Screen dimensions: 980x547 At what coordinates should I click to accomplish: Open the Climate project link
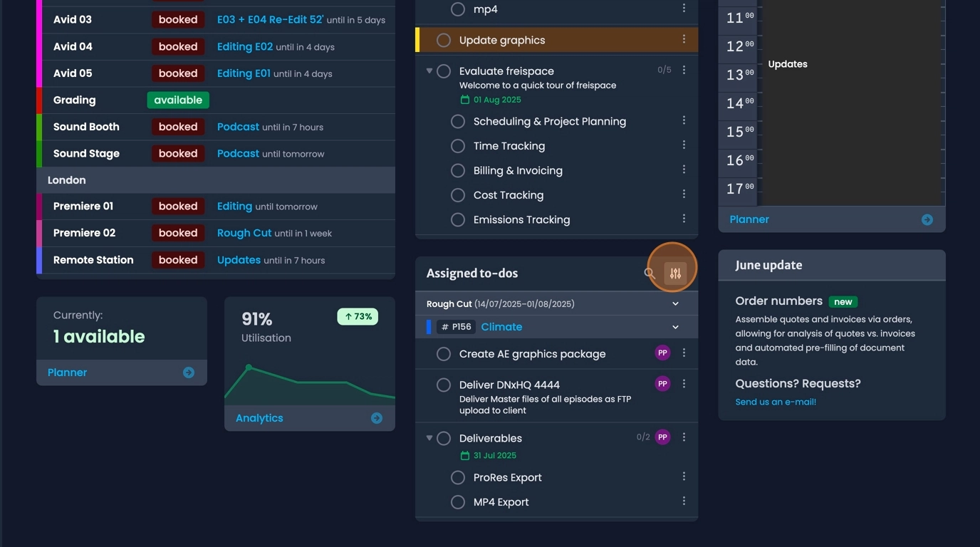click(501, 327)
